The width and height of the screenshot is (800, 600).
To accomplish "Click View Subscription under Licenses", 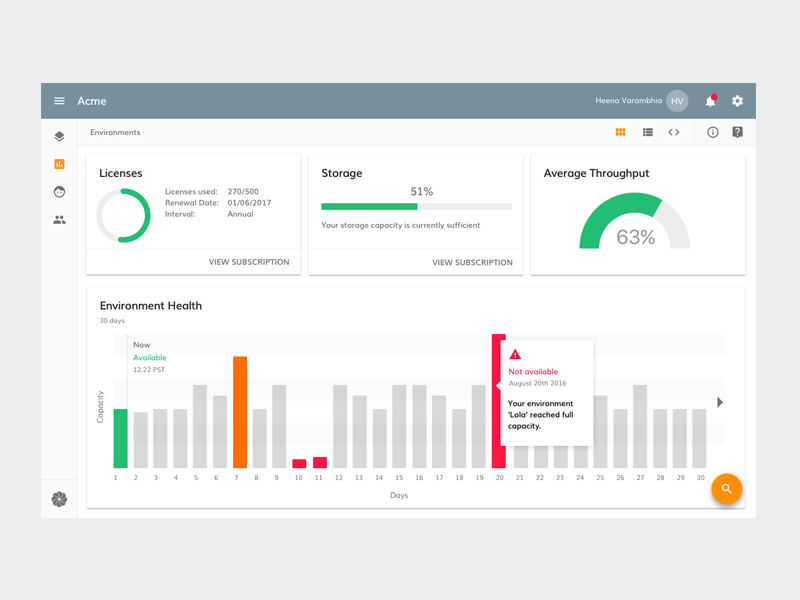I will point(248,262).
